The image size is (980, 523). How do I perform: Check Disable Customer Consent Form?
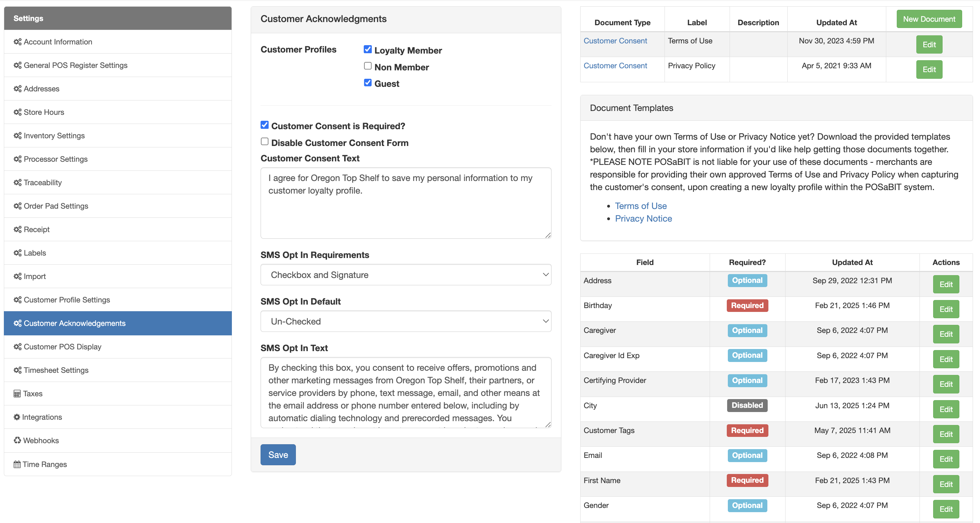(264, 142)
